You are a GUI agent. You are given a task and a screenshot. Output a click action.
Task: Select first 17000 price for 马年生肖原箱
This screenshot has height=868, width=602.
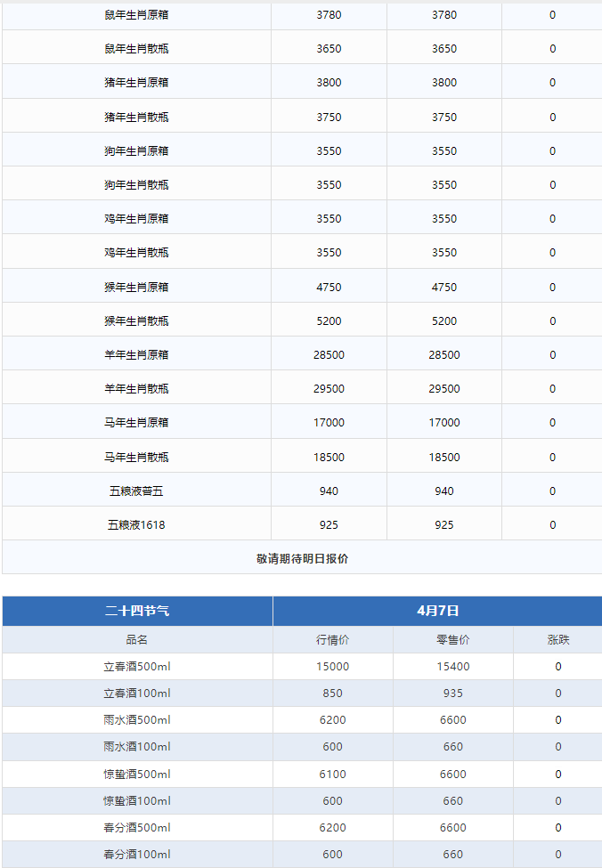click(x=329, y=422)
